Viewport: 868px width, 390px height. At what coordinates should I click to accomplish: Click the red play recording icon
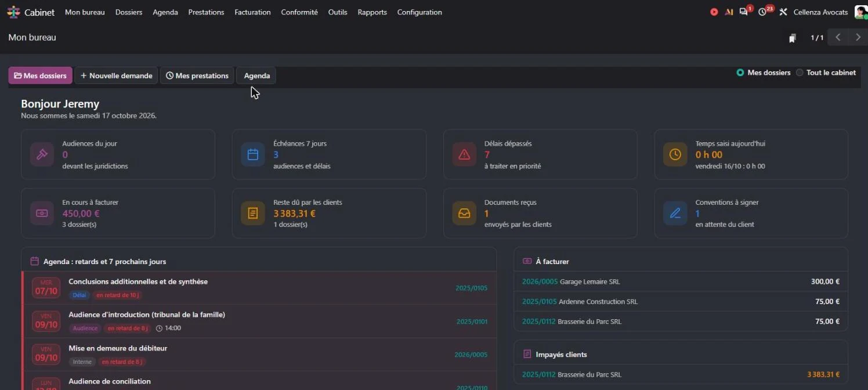coord(714,12)
